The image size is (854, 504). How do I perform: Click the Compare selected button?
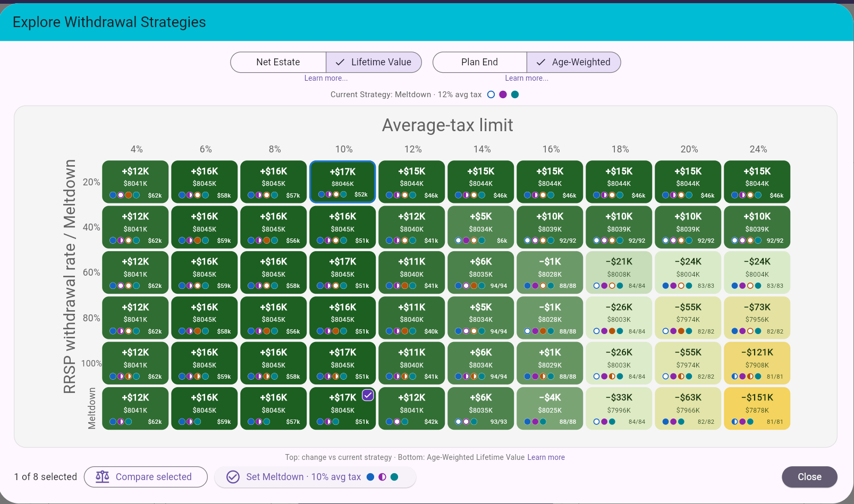click(x=146, y=477)
